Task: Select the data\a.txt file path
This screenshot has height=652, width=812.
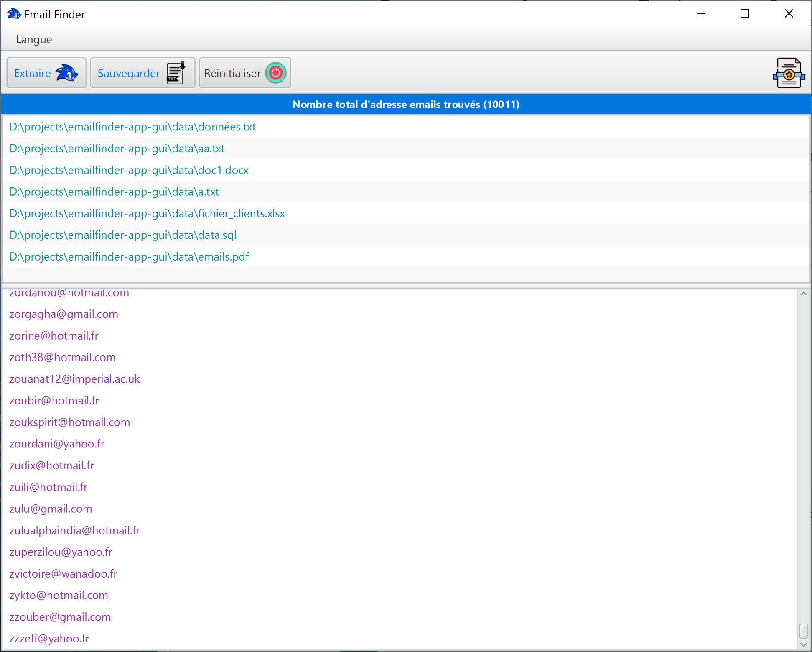Action: (114, 192)
